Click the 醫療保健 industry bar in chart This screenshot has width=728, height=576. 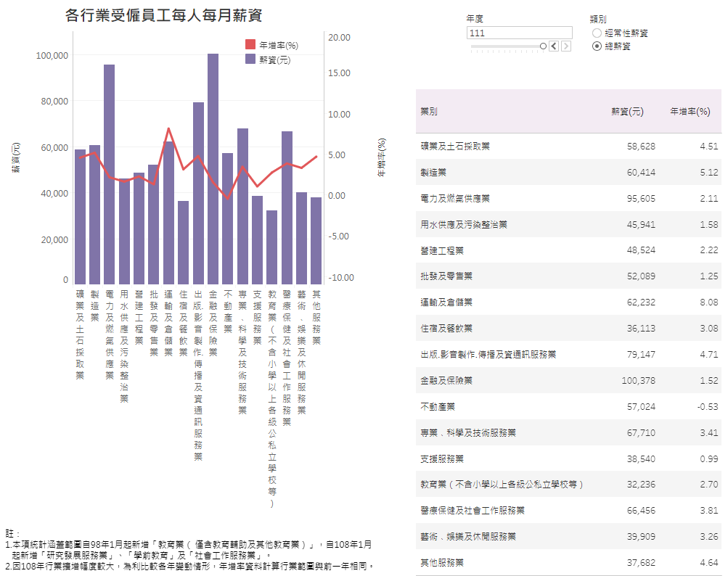287,208
